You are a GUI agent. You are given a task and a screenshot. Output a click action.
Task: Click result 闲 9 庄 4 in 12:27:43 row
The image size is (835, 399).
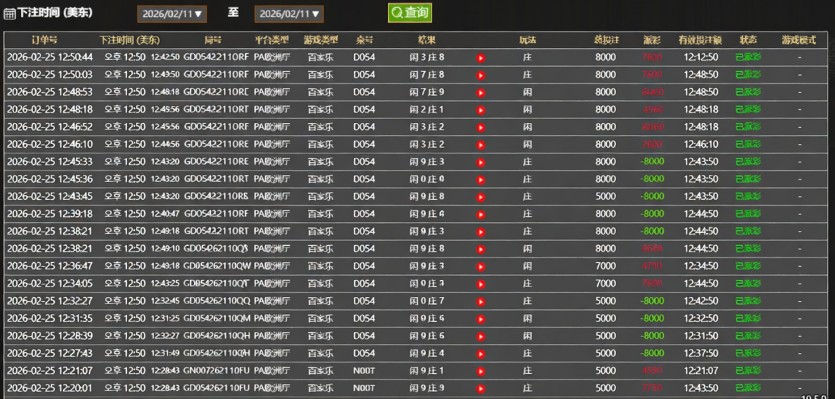click(427, 353)
